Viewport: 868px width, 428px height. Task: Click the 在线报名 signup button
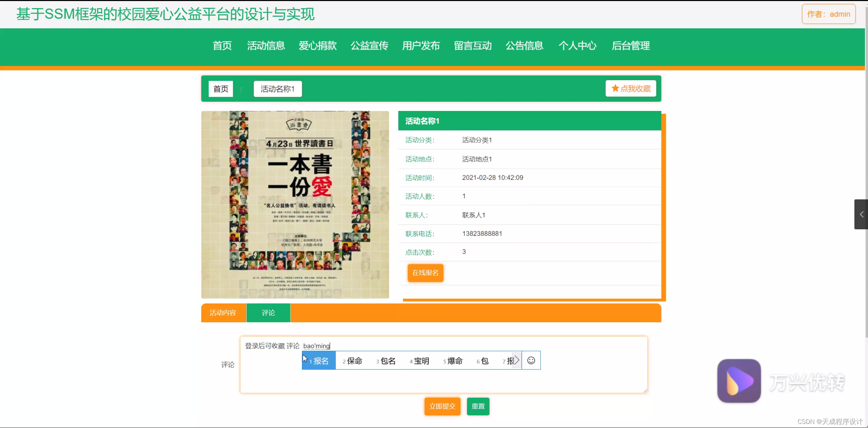(425, 273)
